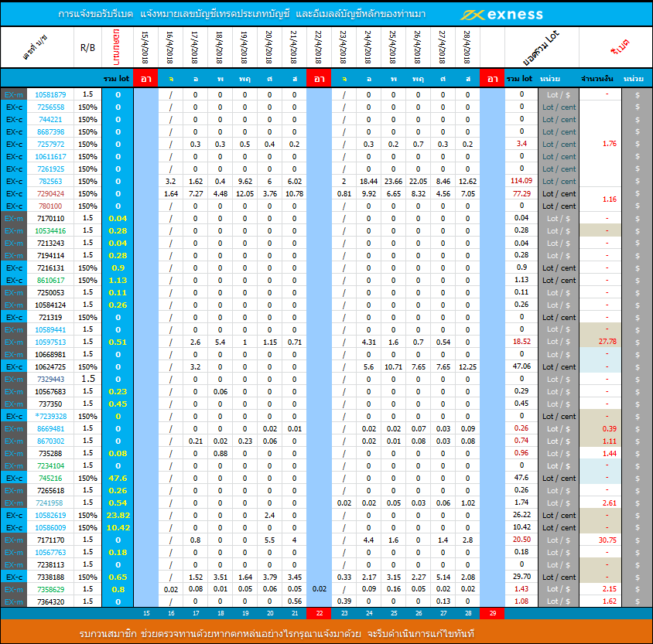Click the total lot value 29.70

tap(521, 577)
